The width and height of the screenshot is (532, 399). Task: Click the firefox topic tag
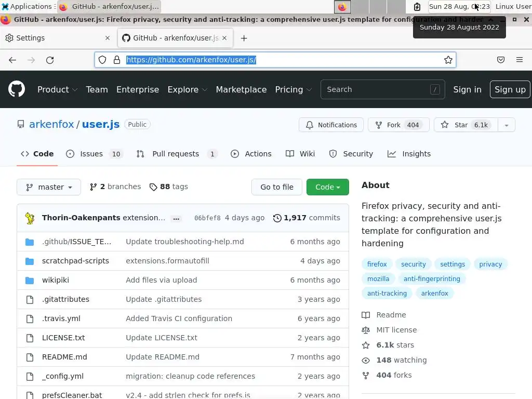(377, 264)
